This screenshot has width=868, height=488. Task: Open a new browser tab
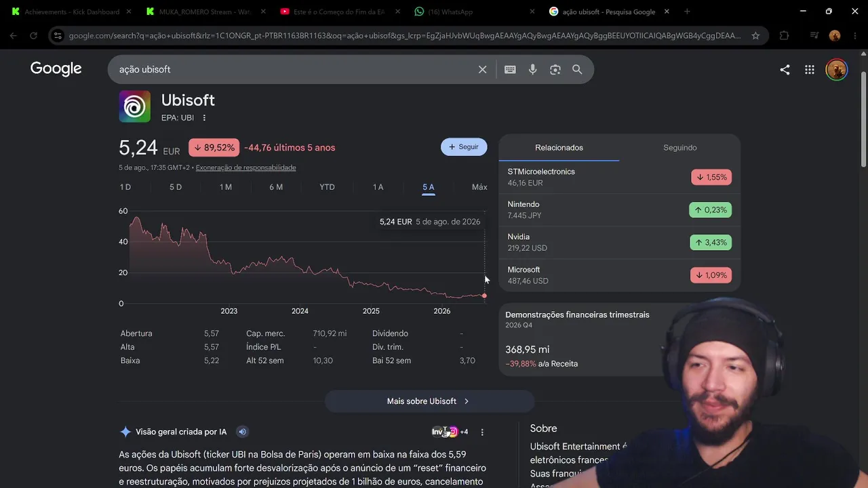[687, 12]
